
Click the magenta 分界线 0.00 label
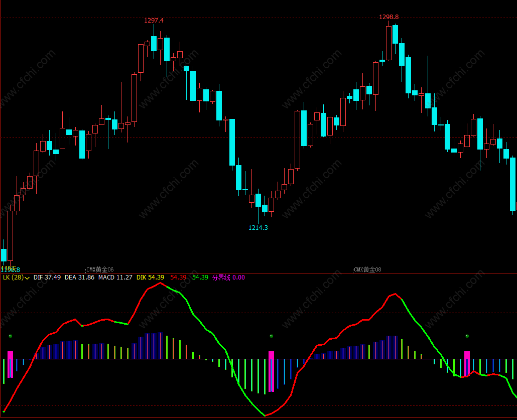[228, 277]
